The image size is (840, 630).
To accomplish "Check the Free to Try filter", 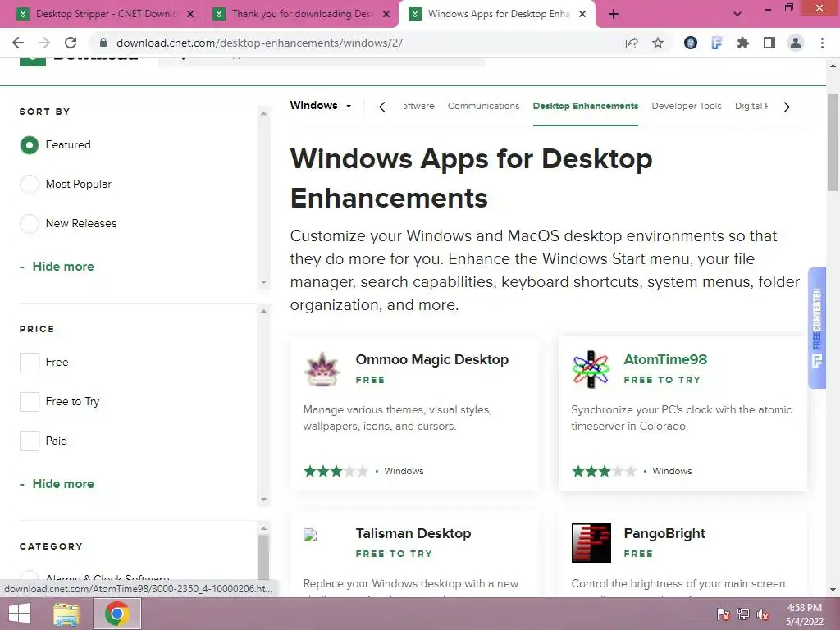I will pos(30,402).
